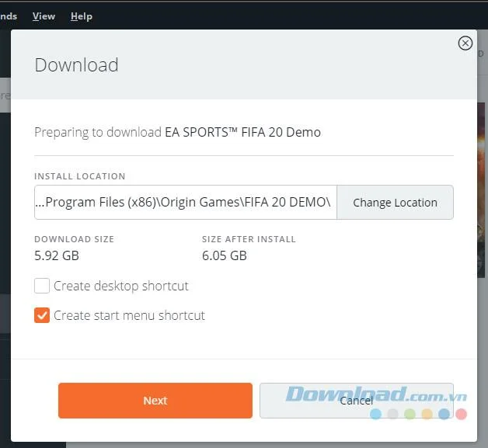This screenshot has height=448, width=488.
Task: Uncheck Create start menu shortcut
Action: [x=42, y=315]
